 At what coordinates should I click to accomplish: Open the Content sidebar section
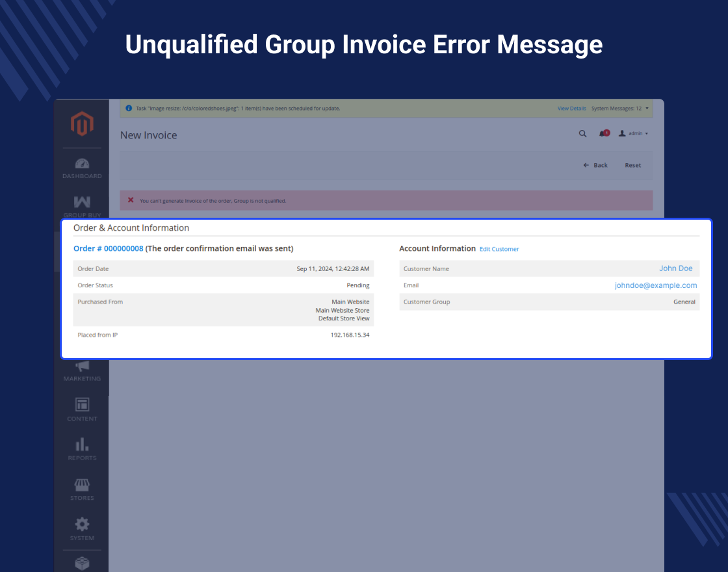(x=82, y=409)
